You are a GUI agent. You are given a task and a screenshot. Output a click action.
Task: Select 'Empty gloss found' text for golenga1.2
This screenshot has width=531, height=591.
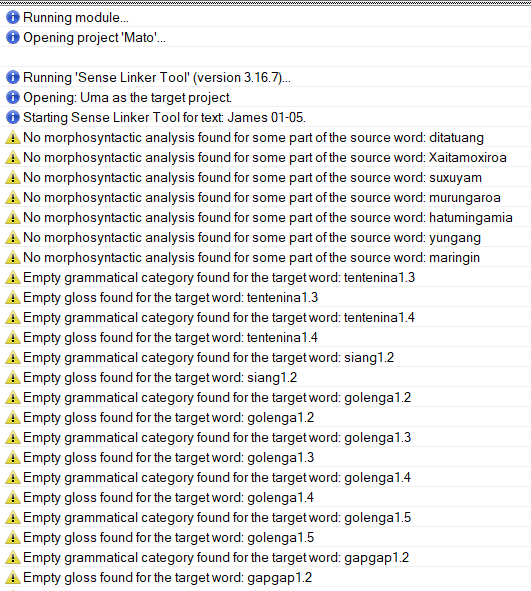[168, 417]
